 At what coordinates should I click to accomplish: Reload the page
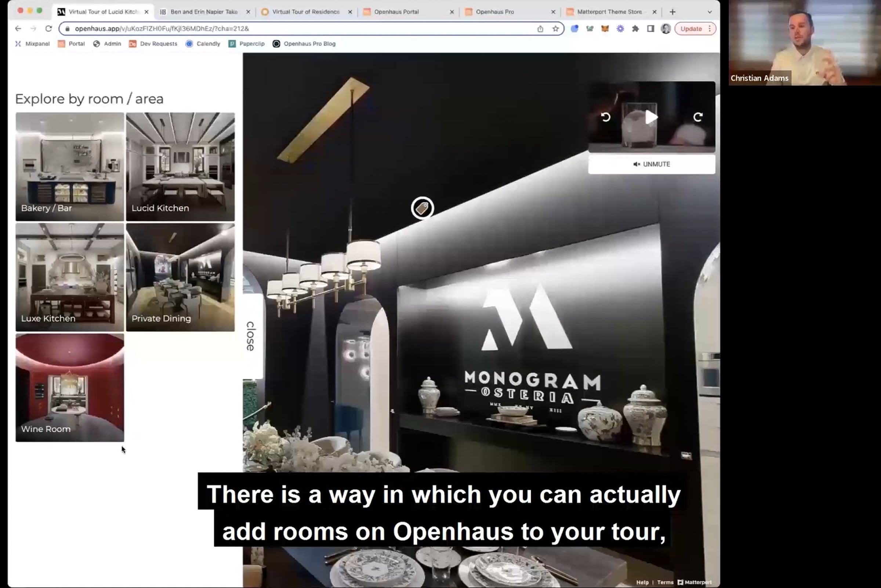click(x=48, y=29)
